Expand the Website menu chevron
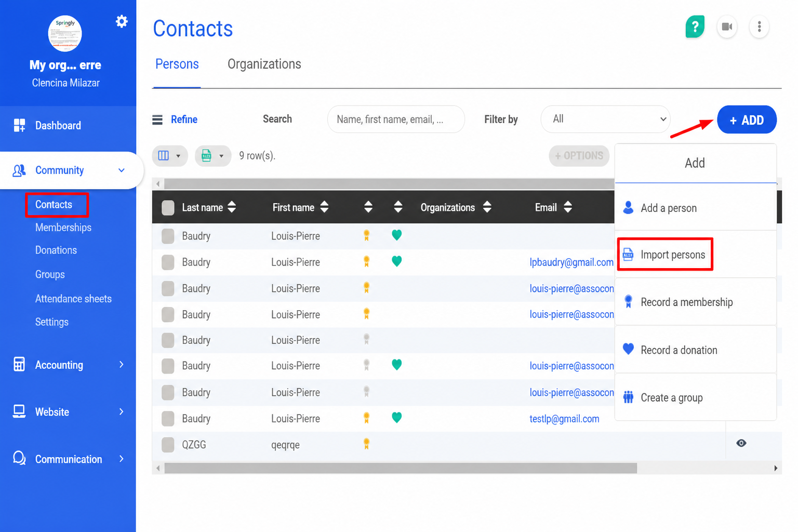This screenshot has height=532, width=798. (x=122, y=411)
